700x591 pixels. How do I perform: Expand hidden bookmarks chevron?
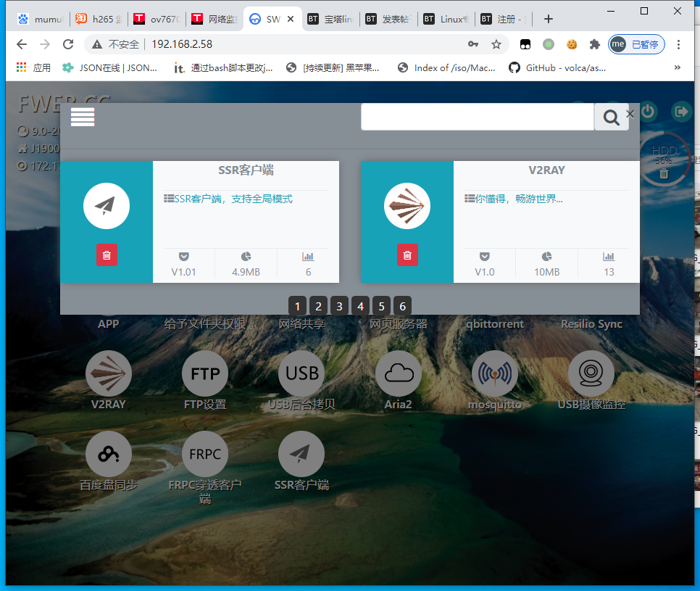click(678, 67)
